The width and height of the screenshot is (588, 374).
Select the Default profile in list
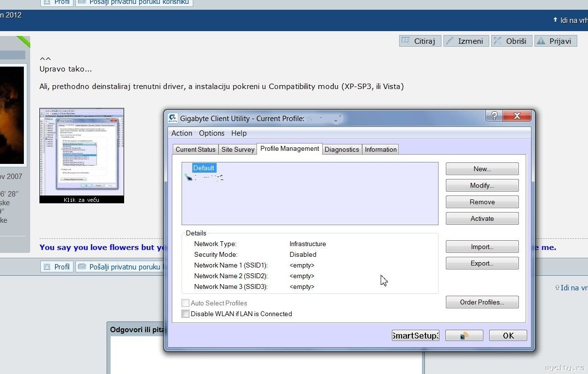point(203,168)
